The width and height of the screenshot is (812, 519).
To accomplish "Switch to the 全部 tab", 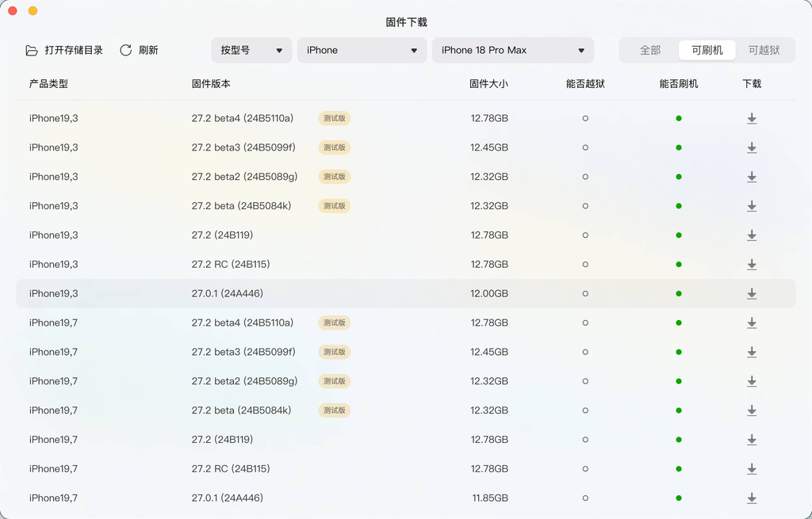I will pyautogui.click(x=650, y=50).
